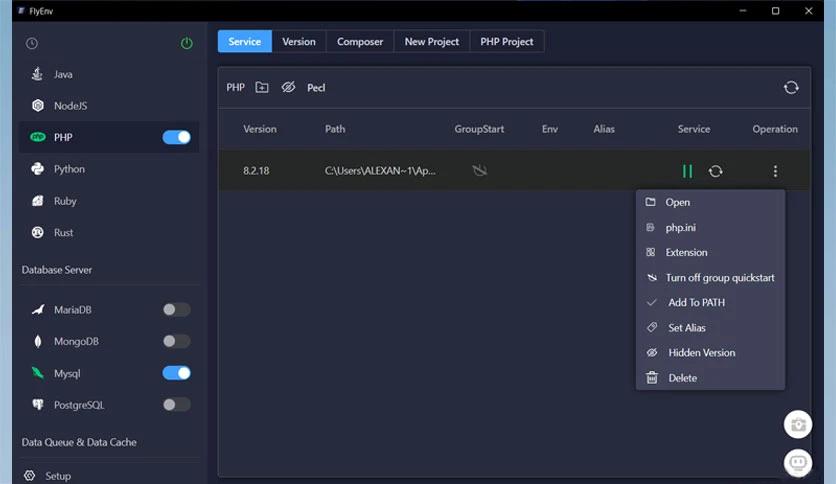836x484 pixels.
Task: Click the add folder icon beside PHP
Action: coord(262,87)
